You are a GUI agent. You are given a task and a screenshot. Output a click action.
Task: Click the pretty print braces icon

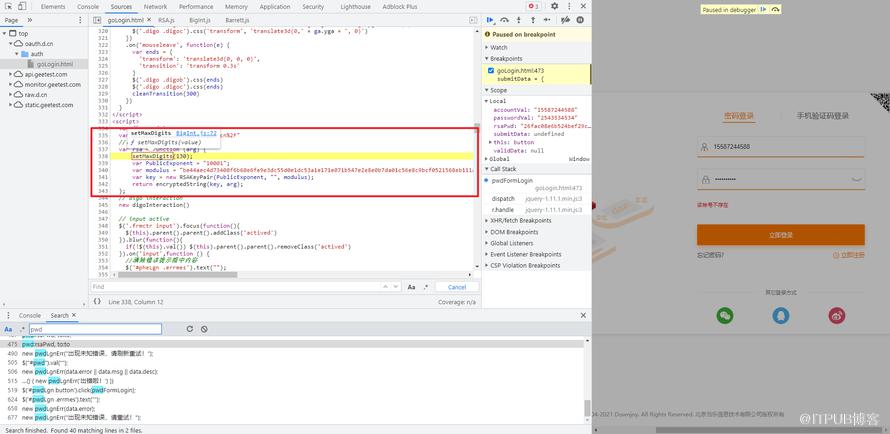[97, 302]
